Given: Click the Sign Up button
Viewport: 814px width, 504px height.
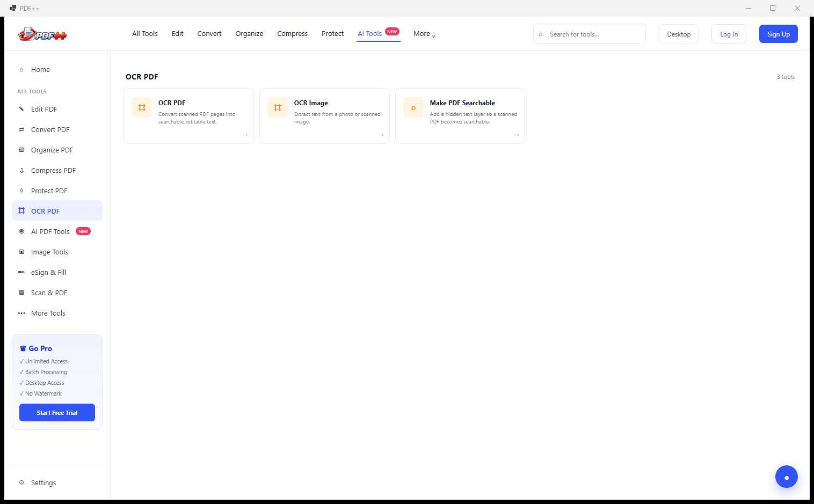Looking at the screenshot, I should [779, 34].
